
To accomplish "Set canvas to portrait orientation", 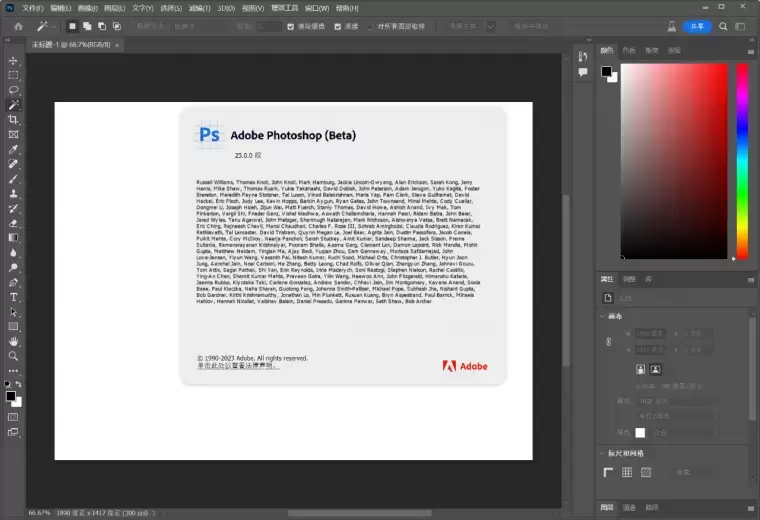I will (640, 370).
